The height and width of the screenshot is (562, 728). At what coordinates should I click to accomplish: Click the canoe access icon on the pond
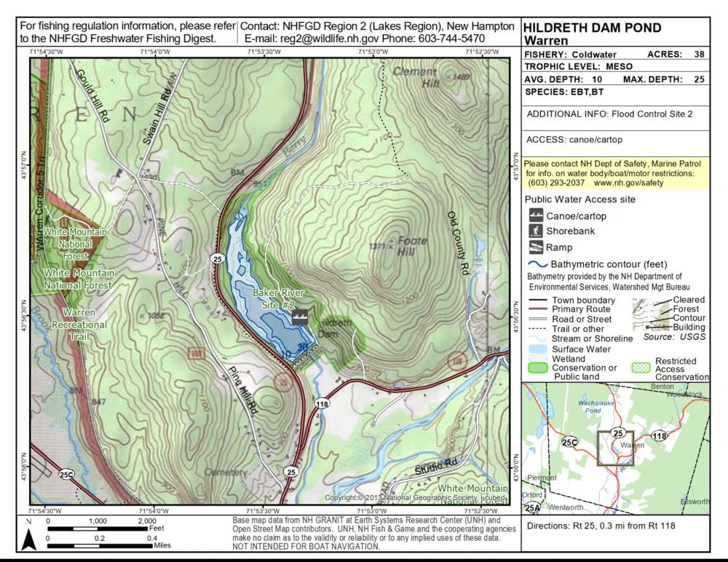click(x=300, y=317)
